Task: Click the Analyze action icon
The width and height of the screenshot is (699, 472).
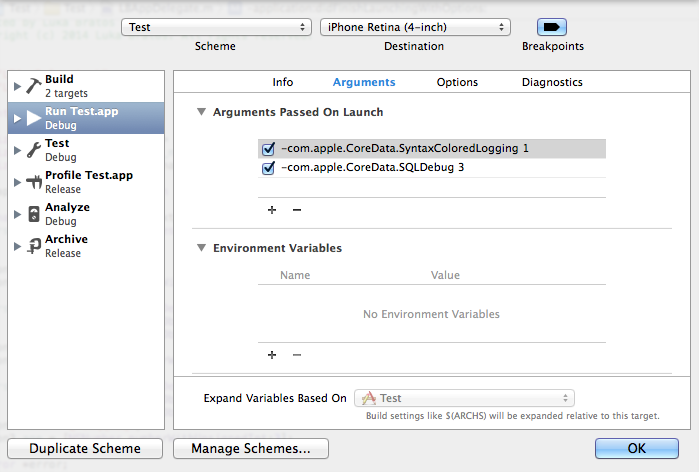Action: point(34,214)
